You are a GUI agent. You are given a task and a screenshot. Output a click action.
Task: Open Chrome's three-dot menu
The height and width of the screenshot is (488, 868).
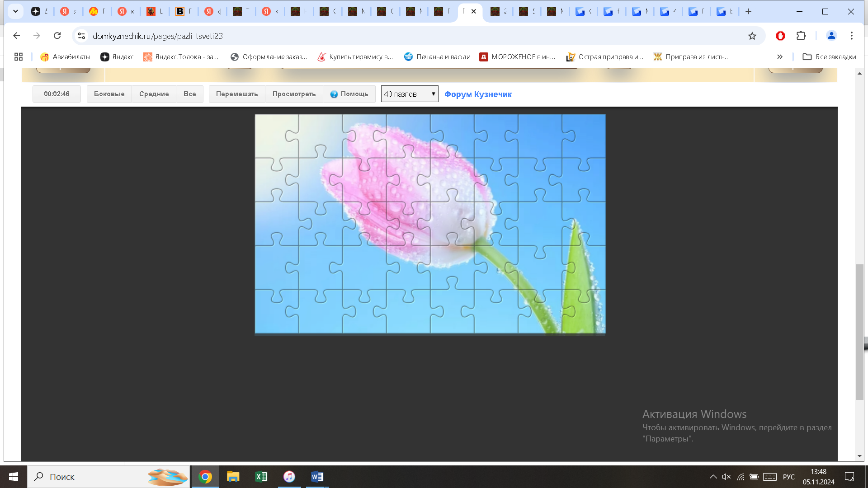click(851, 36)
